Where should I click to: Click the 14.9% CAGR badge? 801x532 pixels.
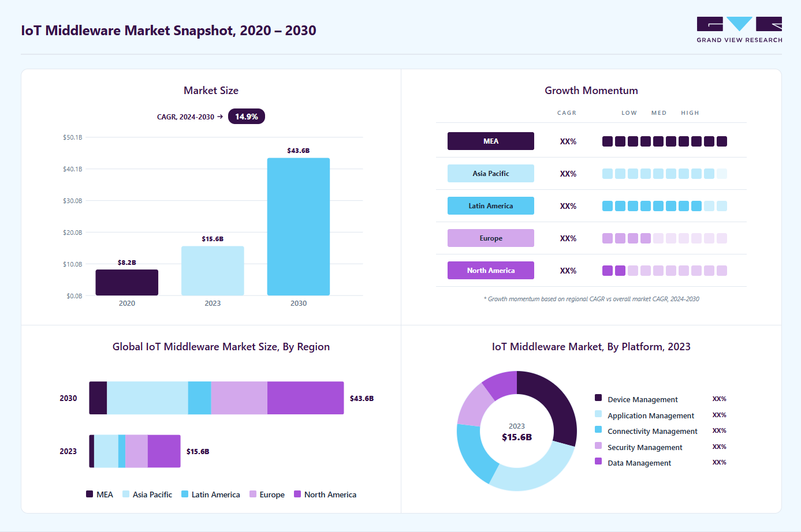tap(247, 117)
